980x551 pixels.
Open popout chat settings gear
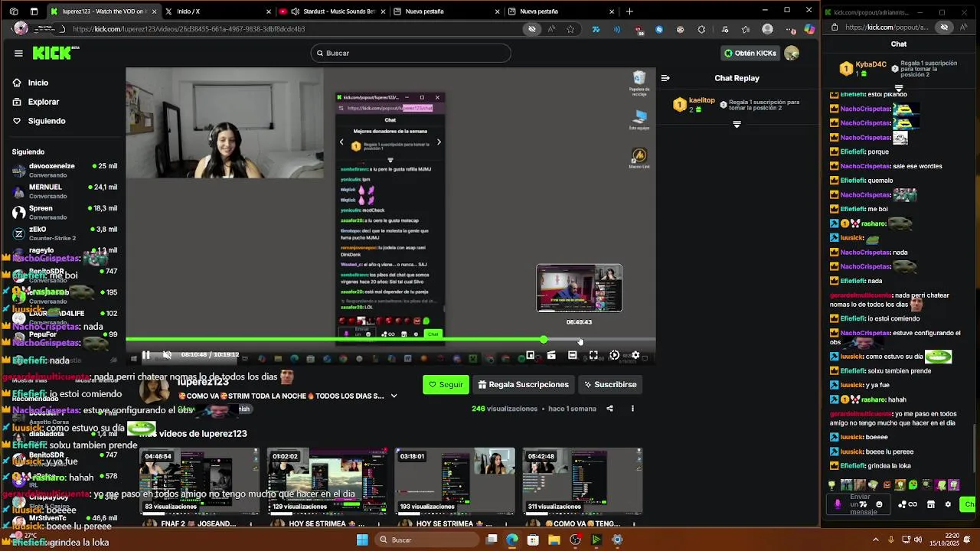pos(948,504)
